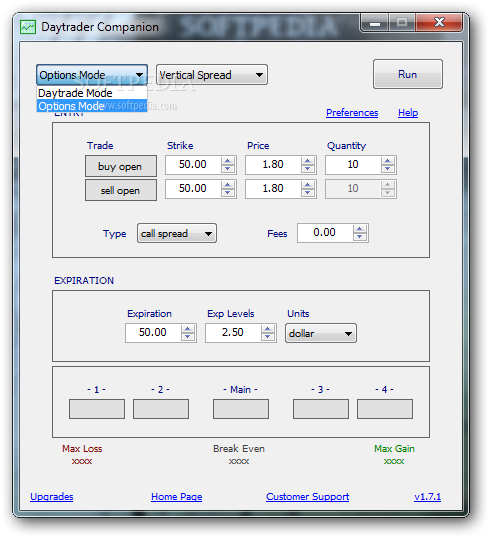Screen dimensions: 490x538
Task: Open the Options Mode dropdown
Action: click(x=92, y=74)
